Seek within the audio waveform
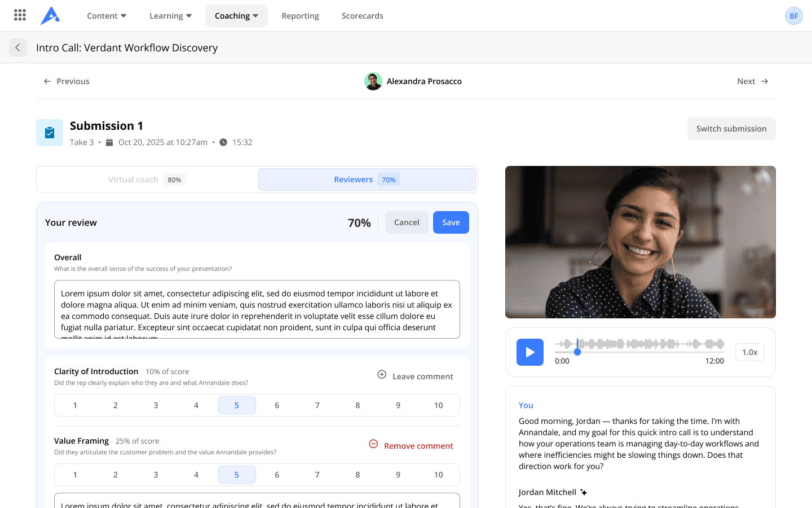The width and height of the screenshot is (812, 508). 639,344
